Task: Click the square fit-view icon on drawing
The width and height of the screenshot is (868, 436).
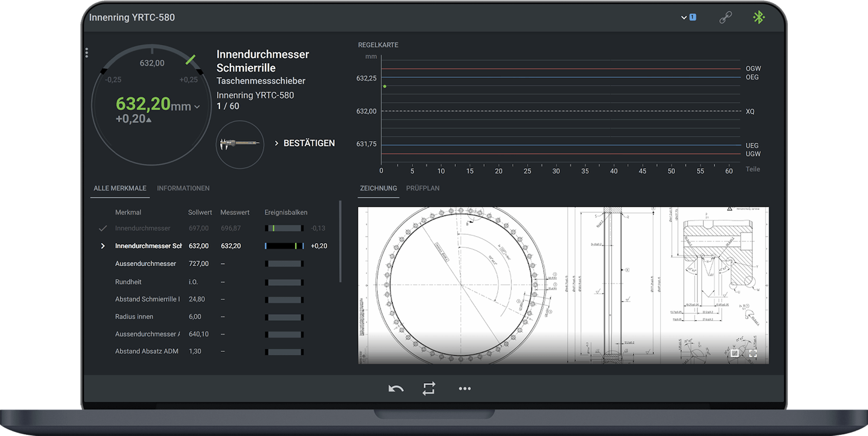Action: pyautogui.click(x=735, y=353)
